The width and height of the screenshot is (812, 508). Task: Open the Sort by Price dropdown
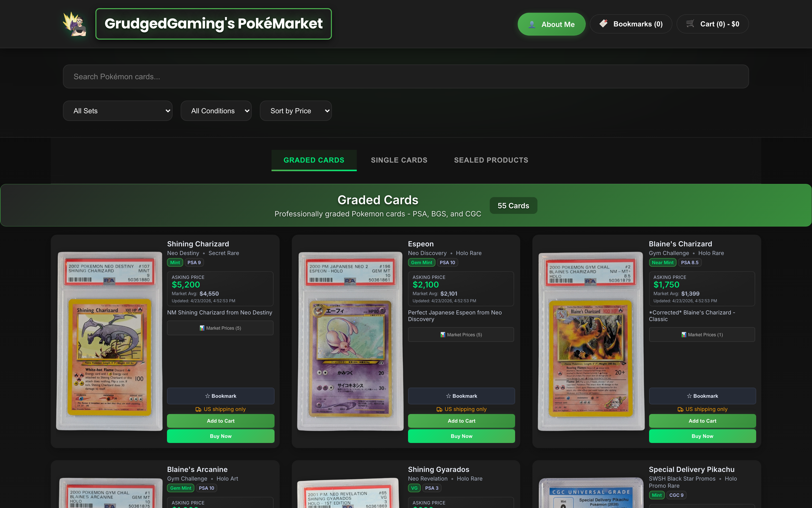pyautogui.click(x=296, y=111)
